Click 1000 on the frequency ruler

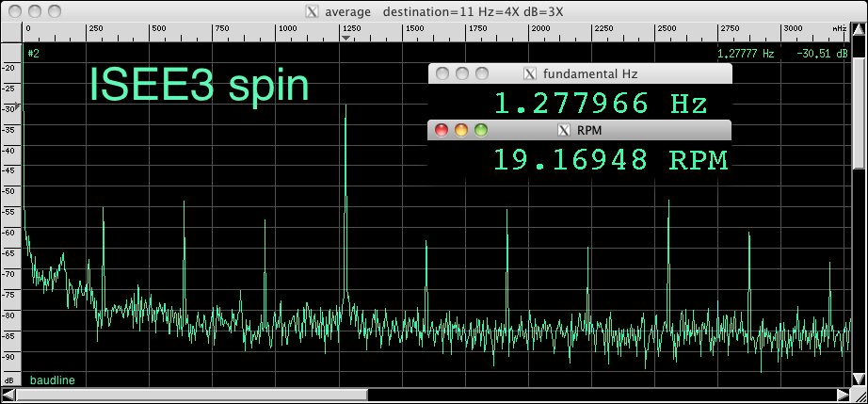pos(287,29)
